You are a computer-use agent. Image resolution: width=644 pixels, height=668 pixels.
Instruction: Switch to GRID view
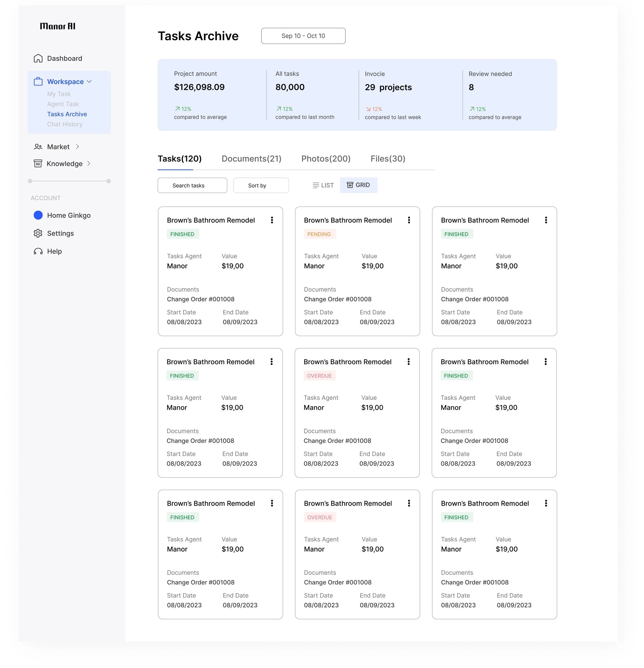[x=359, y=185]
